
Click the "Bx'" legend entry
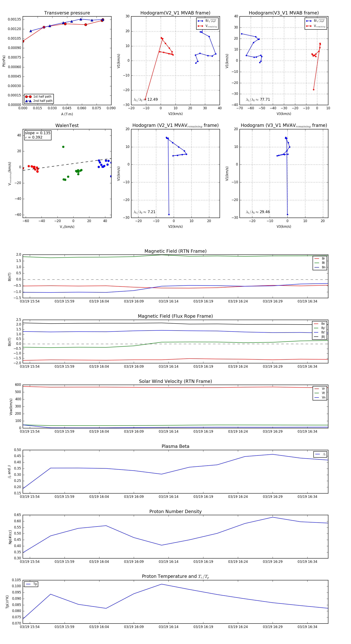click(320, 324)
